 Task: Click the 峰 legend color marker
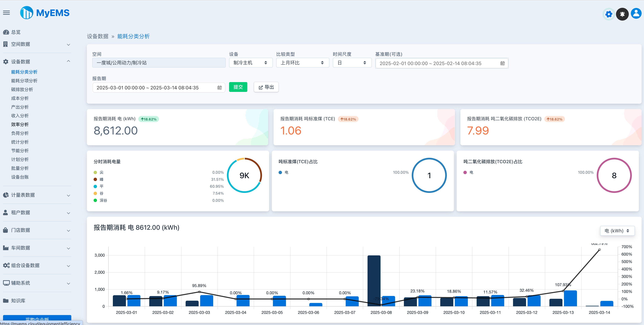tap(95, 179)
